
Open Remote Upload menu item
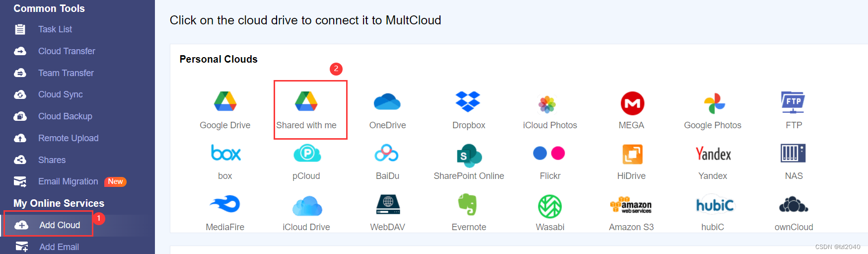[x=69, y=138]
